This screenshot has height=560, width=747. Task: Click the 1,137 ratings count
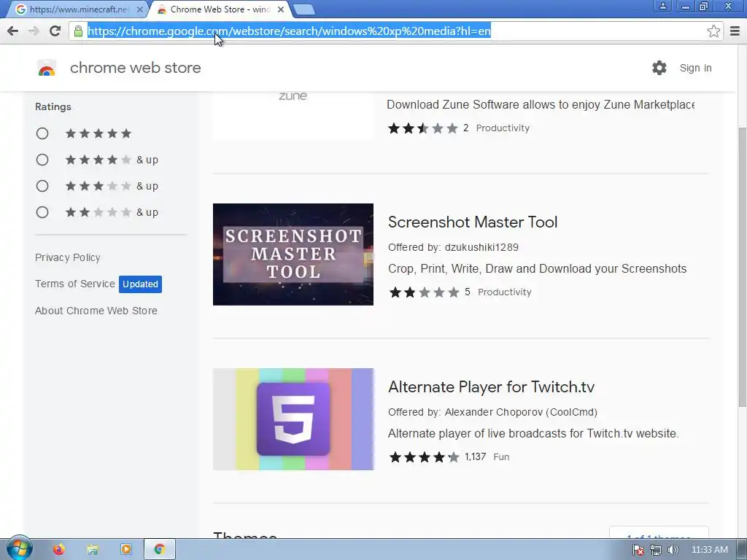tap(476, 456)
